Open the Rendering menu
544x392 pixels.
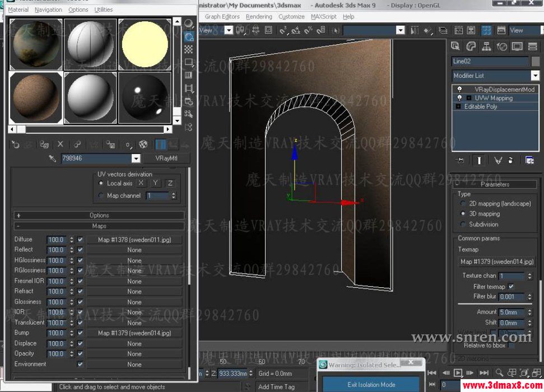[259, 17]
